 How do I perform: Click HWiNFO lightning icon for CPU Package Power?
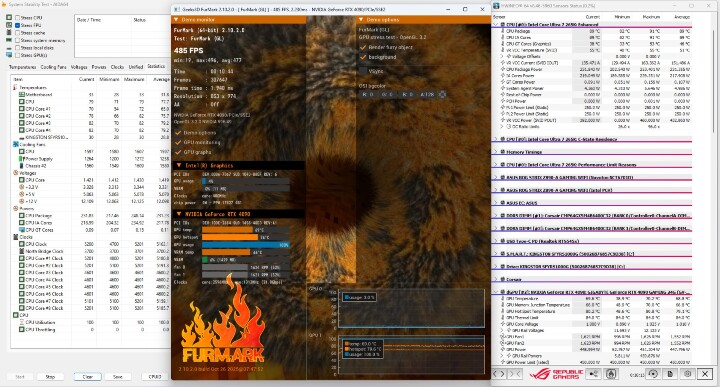(503, 69)
